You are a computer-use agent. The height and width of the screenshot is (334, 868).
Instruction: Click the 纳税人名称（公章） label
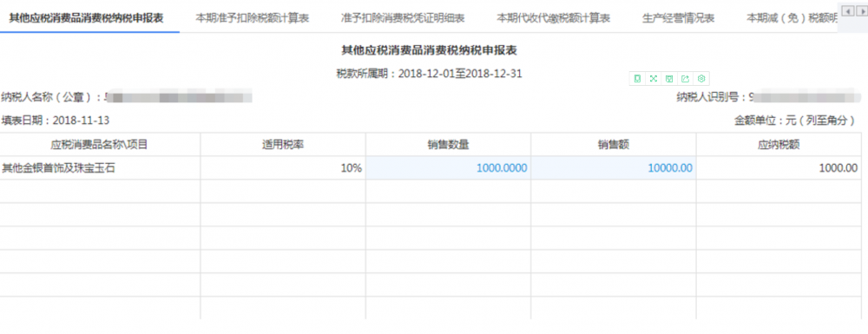pos(52,98)
